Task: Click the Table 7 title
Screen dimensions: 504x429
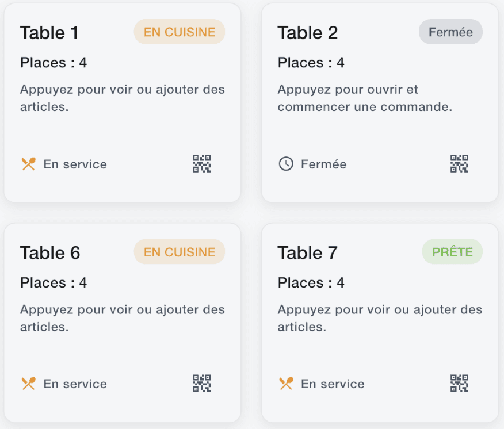Action: (308, 252)
